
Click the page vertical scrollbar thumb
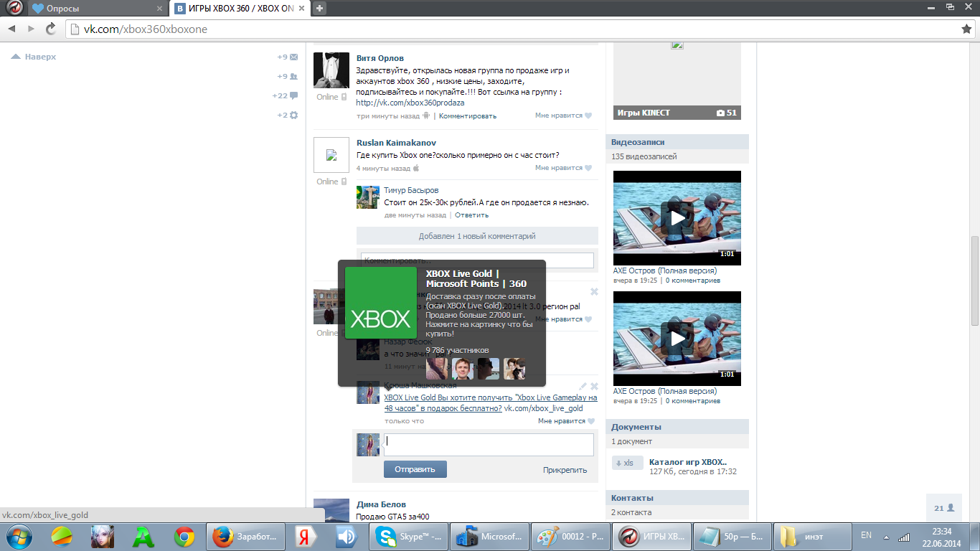pyautogui.click(x=974, y=281)
